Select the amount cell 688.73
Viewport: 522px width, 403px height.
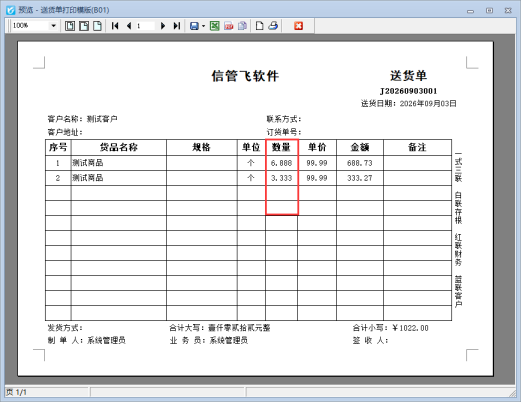tap(360, 163)
